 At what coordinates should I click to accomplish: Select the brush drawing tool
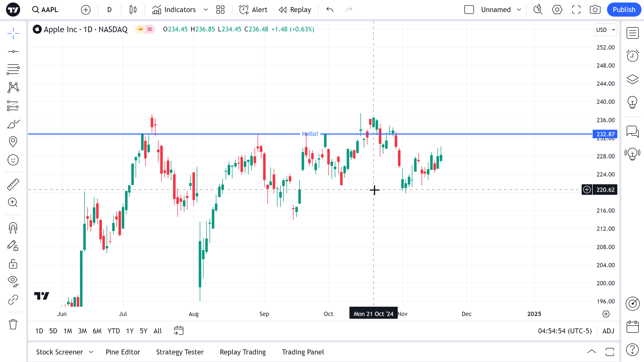tap(13, 124)
